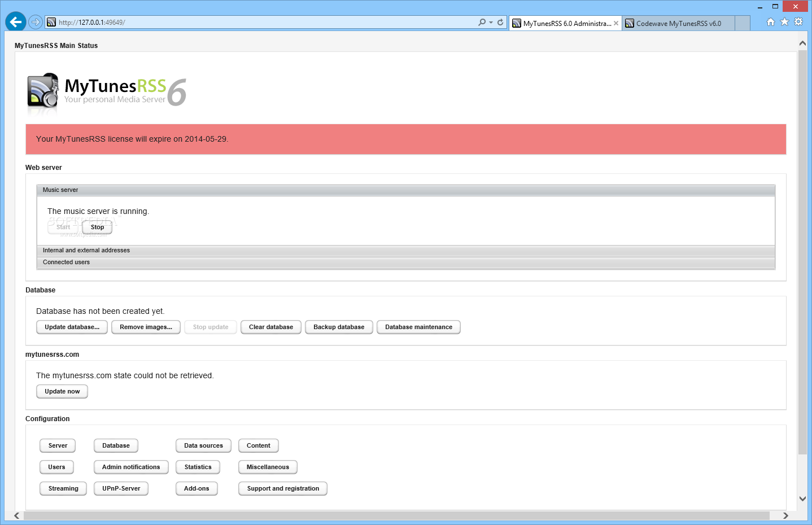Open Data sources configuration
The height and width of the screenshot is (525, 812).
pos(203,446)
